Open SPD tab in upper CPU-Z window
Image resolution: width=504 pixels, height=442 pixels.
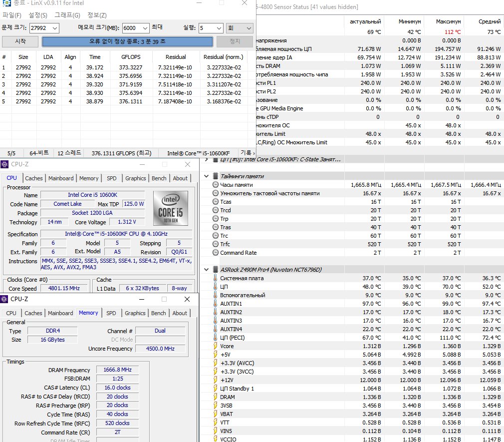[x=112, y=178]
